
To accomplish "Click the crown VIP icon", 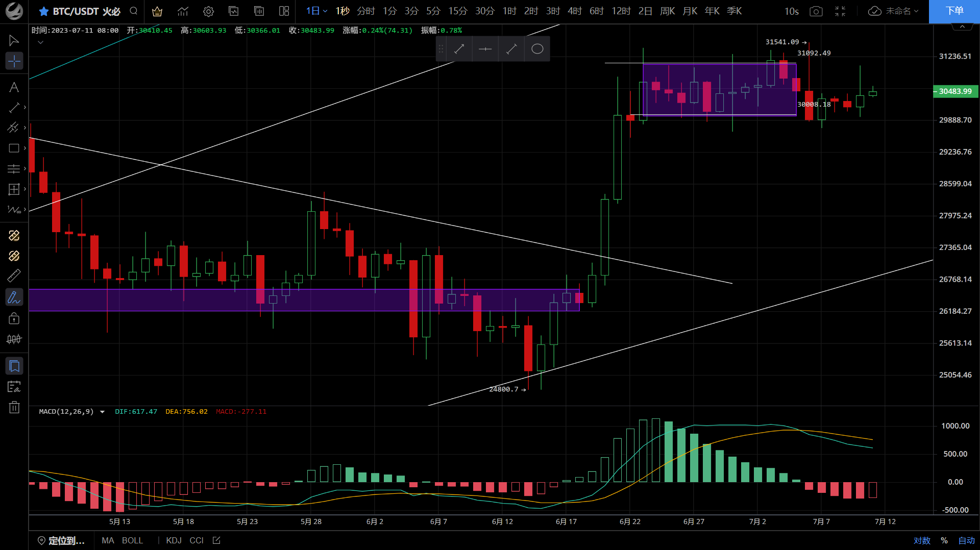I will [x=157, y=11].
